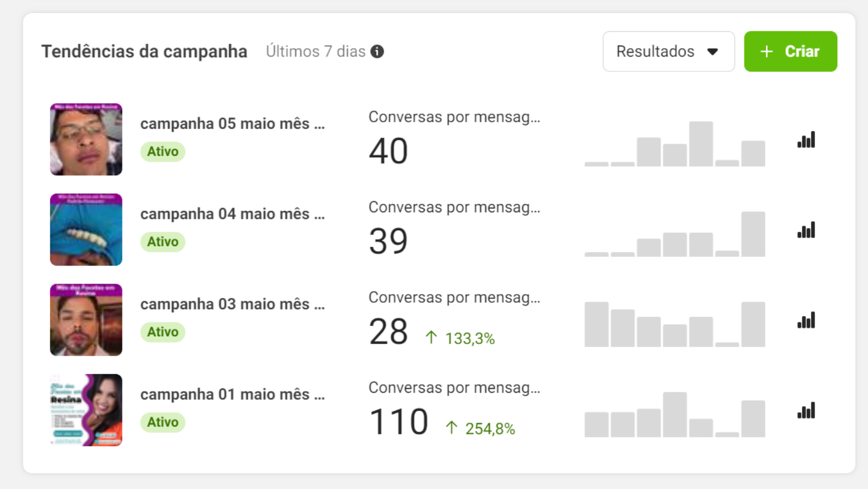Screen dimensions: 868x489
Task: Click the bar graph for campanha 03
Action: (675, 325)
